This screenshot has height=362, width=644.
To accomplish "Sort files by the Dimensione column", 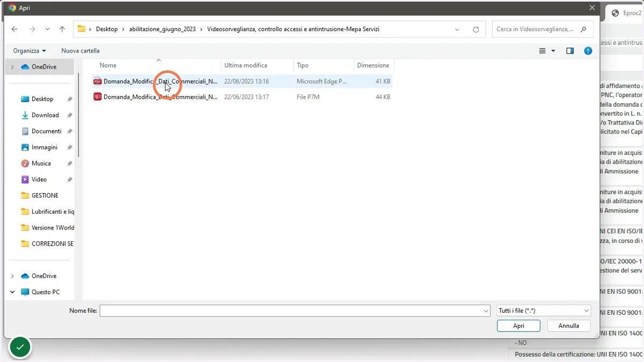I will coord(373,65).
